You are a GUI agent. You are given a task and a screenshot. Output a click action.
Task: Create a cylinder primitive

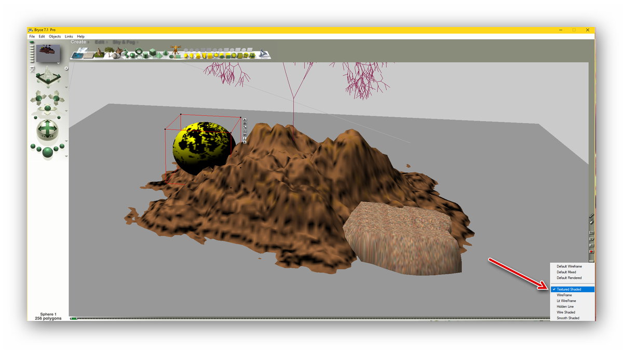click(x=145, y=55)
